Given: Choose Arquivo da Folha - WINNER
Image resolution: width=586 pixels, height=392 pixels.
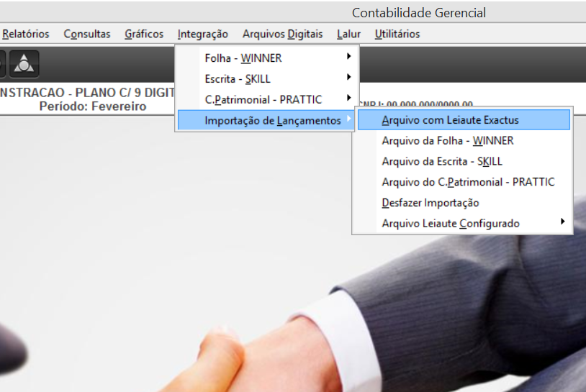Looking at the screenshot, I should (x=464, y=141).
